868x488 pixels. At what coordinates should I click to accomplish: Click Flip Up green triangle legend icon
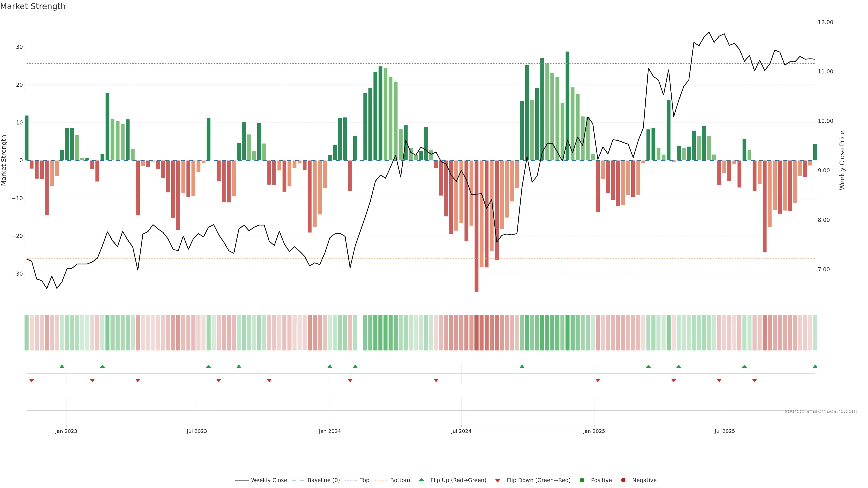[421, 480]
